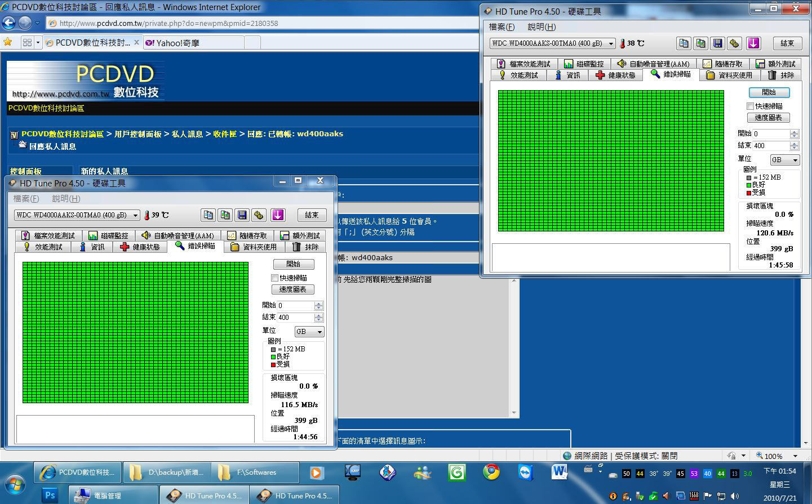Click the PCDVD 數位科技 logo banner
The height and width of the screenshot is (504, 812).
click(x=86, y=81)
